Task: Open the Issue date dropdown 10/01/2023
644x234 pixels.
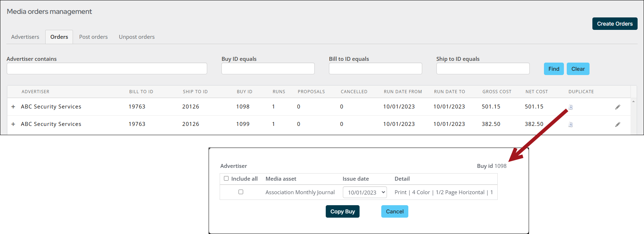Action: (365, 192)
